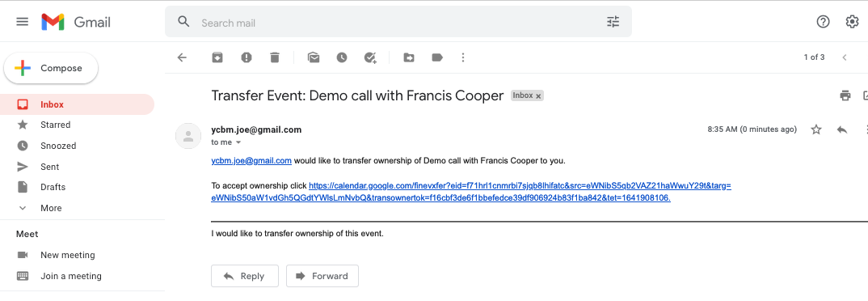The width and height of the screenshot is (868, 301).
Task: Snooze this email using the clock icon
Action: (x=342, y=57)
